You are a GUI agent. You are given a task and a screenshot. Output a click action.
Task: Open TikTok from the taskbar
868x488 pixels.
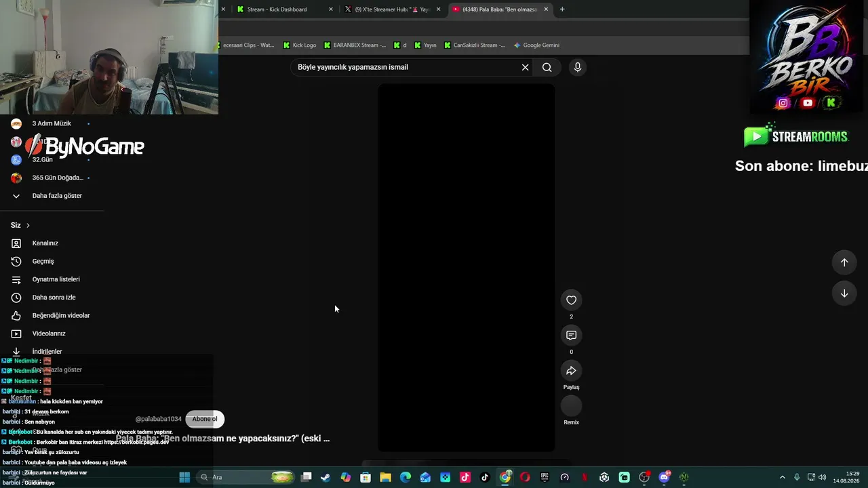pos(485,477)
